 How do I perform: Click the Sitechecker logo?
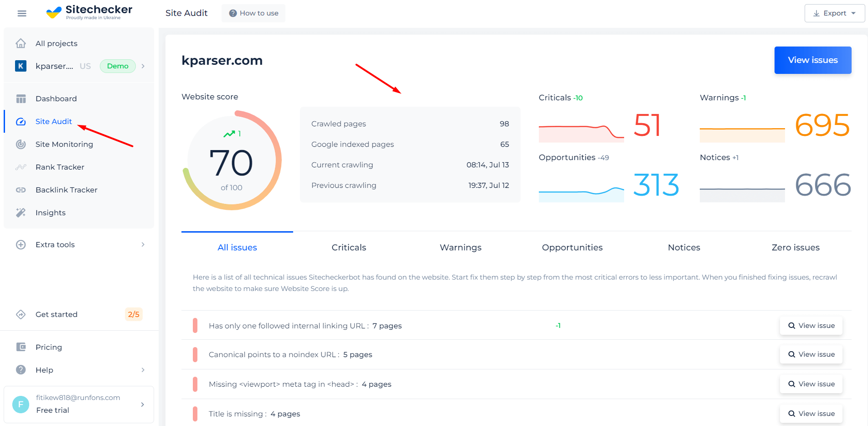89,12
